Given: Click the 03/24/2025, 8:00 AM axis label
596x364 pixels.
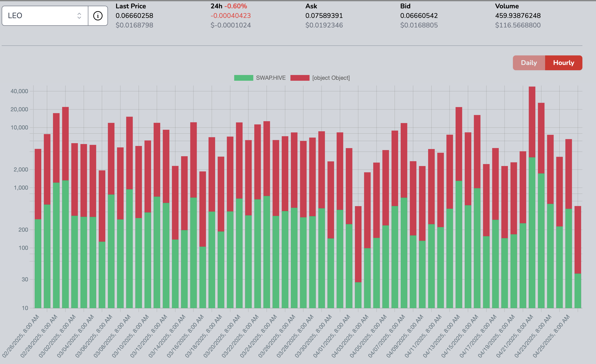Looking at the screenshot, I should [259, 336].
